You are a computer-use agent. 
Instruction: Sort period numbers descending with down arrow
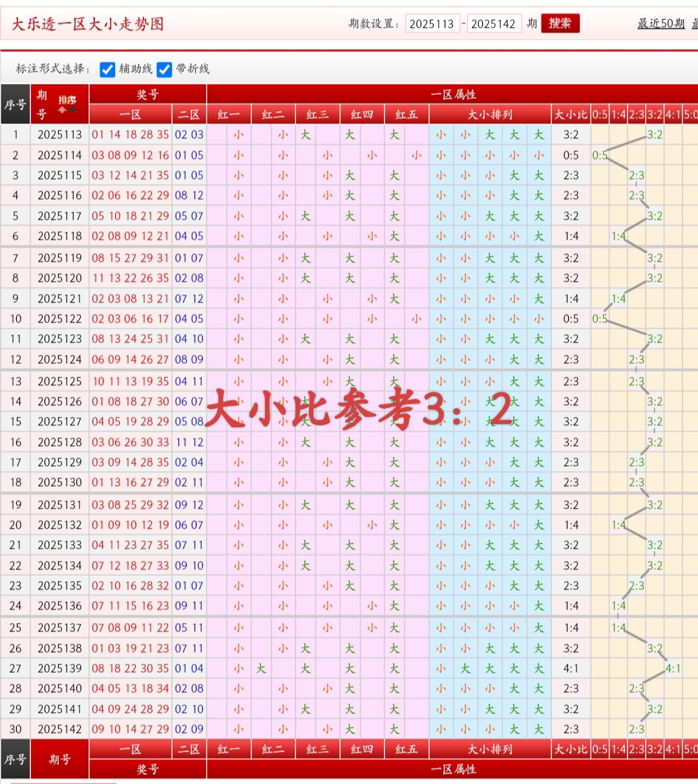point(72,109)
